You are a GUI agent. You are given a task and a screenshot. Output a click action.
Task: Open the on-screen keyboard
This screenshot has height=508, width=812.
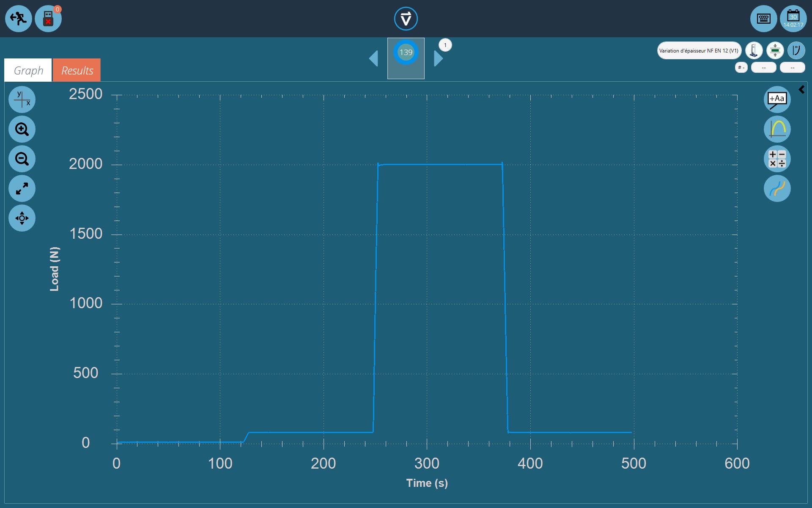pos(763,19)
